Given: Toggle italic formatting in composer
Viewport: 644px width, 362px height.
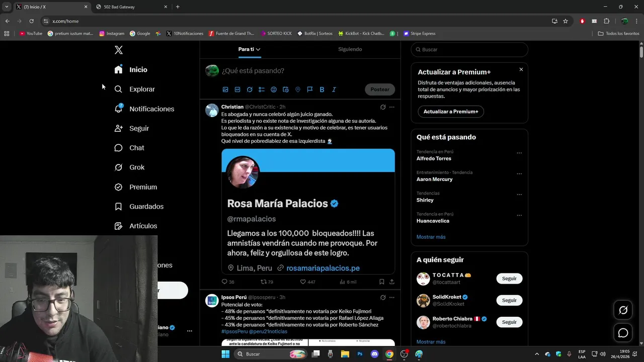Looking at the screenshot, I should (x=334, y=89).
